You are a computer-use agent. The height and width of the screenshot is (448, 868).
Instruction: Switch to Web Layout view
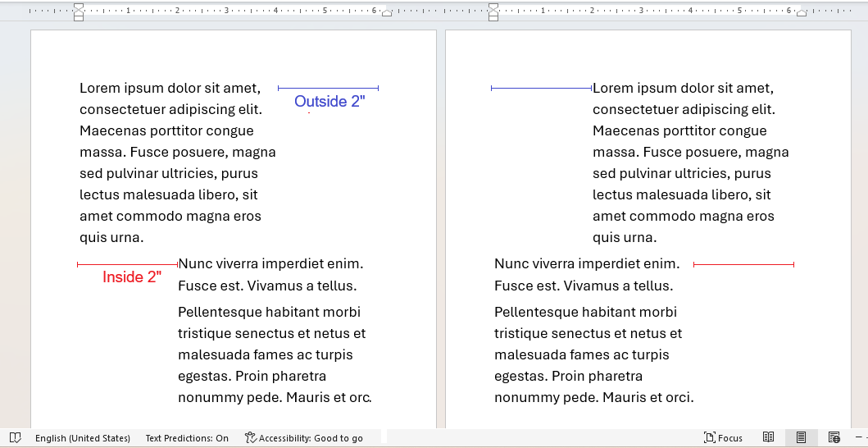[x=834, y=437]
